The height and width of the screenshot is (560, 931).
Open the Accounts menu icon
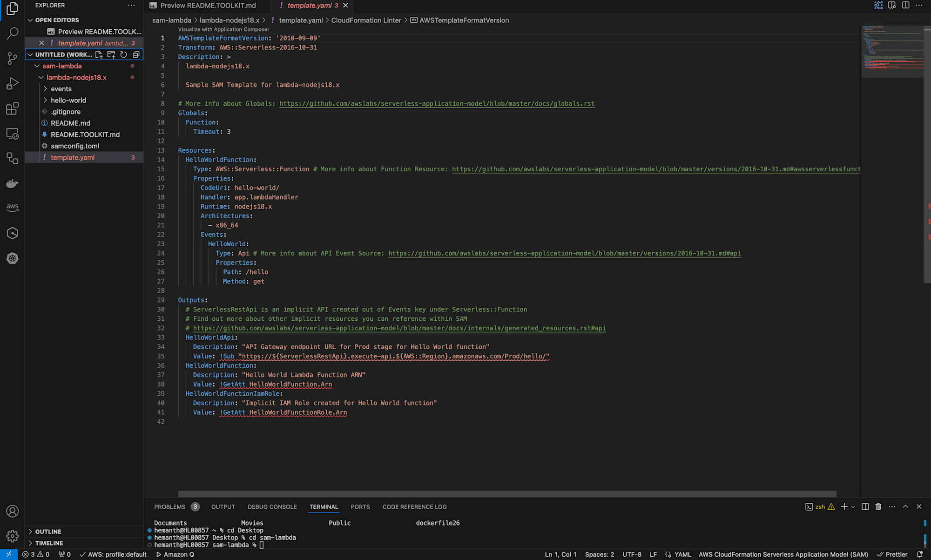point(13,511)
